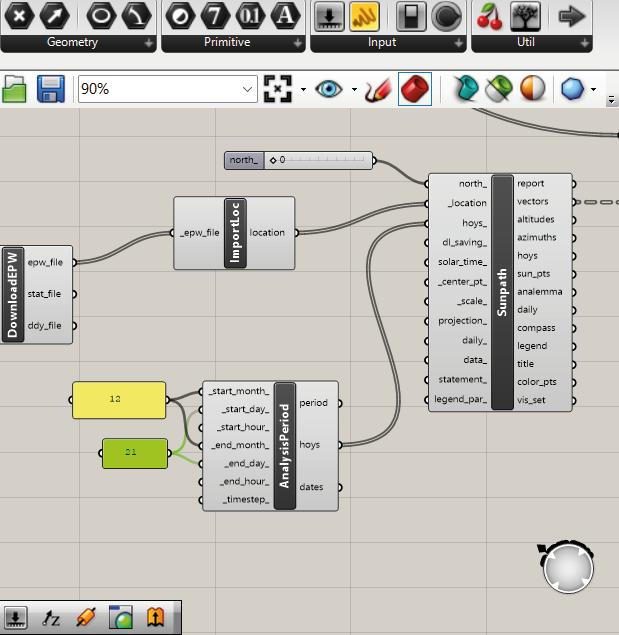Select the Control Knob input icon
The image size is (619, 635).
pyautogui.click(x=446, y=16)
